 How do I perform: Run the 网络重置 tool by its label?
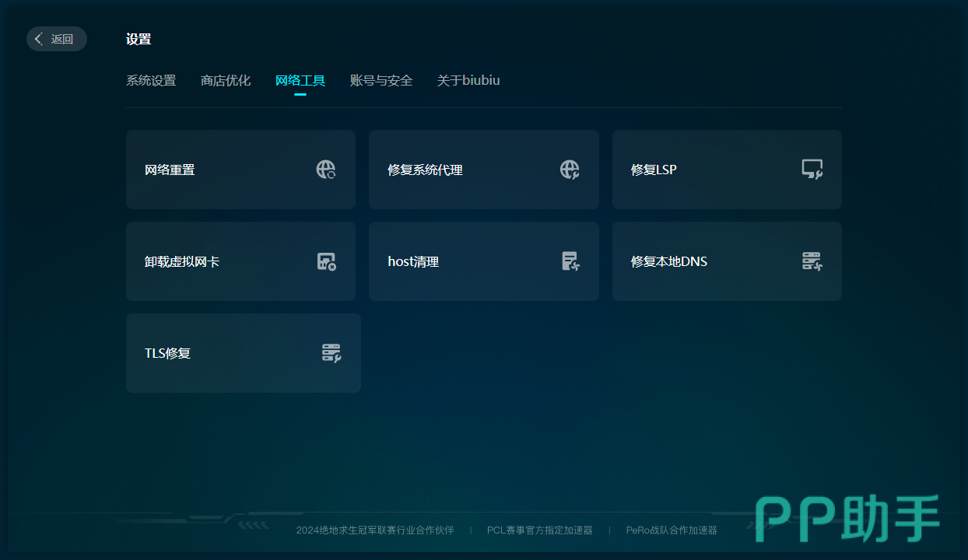click(170, 170)
